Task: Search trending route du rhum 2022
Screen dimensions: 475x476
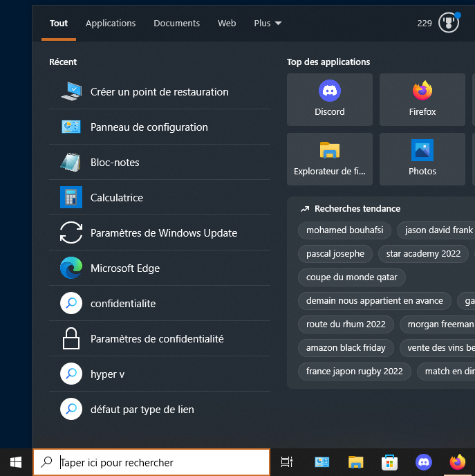Action: pyautogui.click(x=346, y=324)
